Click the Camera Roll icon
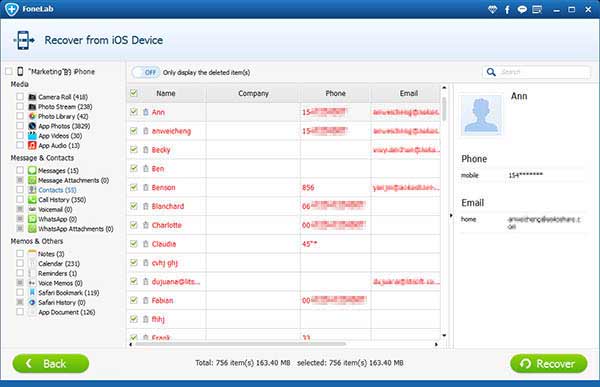Viewport: 600px width, 387px height. click(x=32, y=97)
